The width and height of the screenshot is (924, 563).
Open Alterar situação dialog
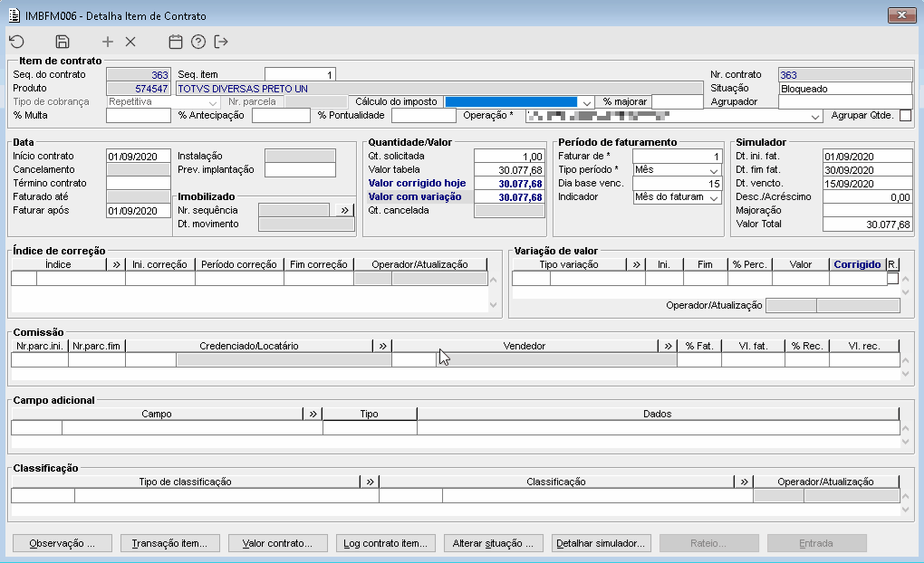click(x=492, y=543)
